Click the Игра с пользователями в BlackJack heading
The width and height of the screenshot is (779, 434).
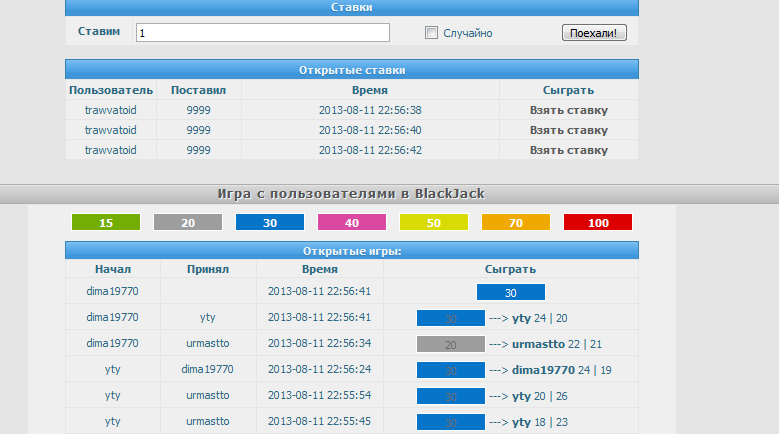351,194
